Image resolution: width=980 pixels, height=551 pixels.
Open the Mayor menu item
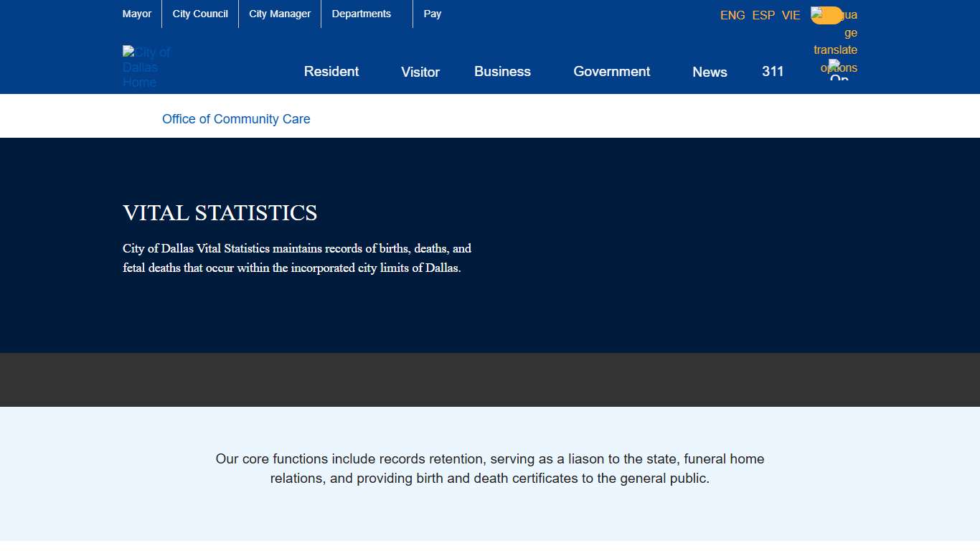[x=137, y=14]
